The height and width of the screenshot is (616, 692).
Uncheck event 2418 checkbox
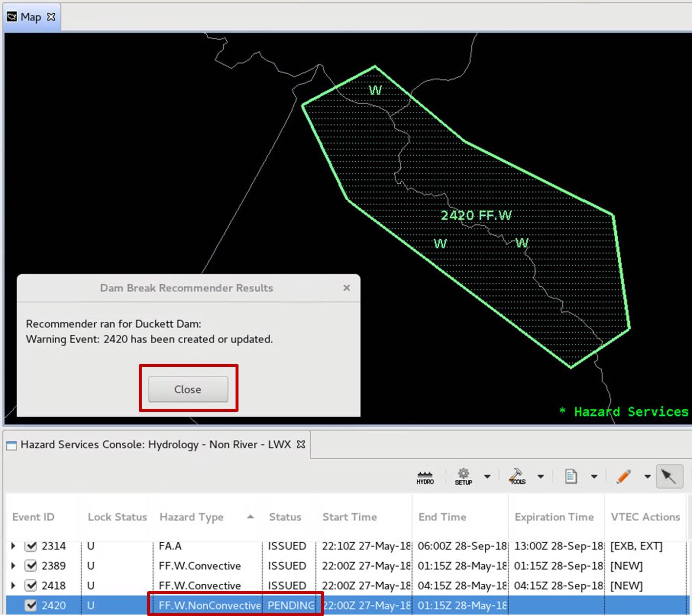31,585
